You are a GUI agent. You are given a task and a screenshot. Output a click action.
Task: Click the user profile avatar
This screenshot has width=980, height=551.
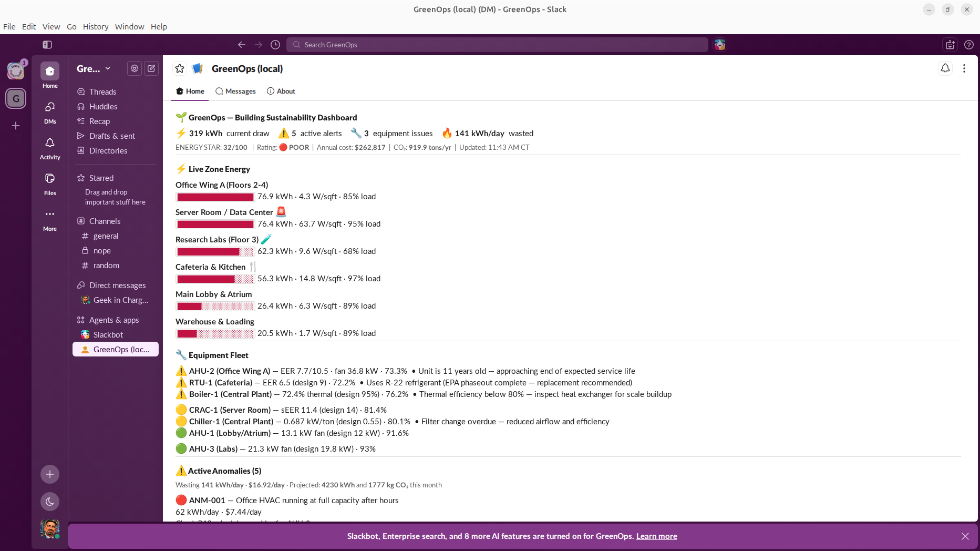tap(50, 529)
